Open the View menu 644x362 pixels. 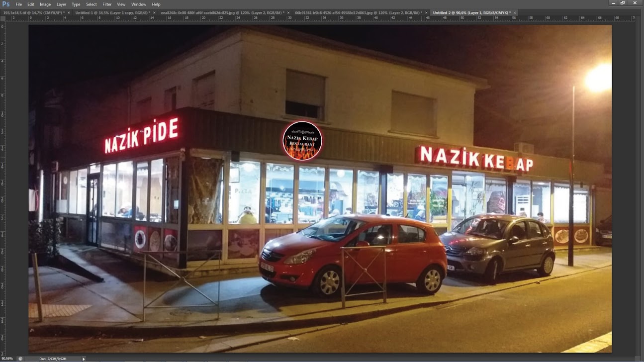(121, 4)
